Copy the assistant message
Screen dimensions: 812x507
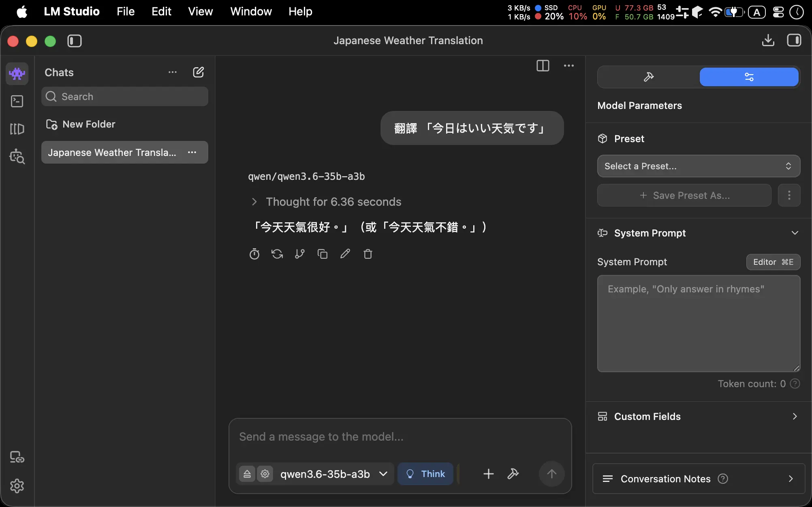(323, 254)
